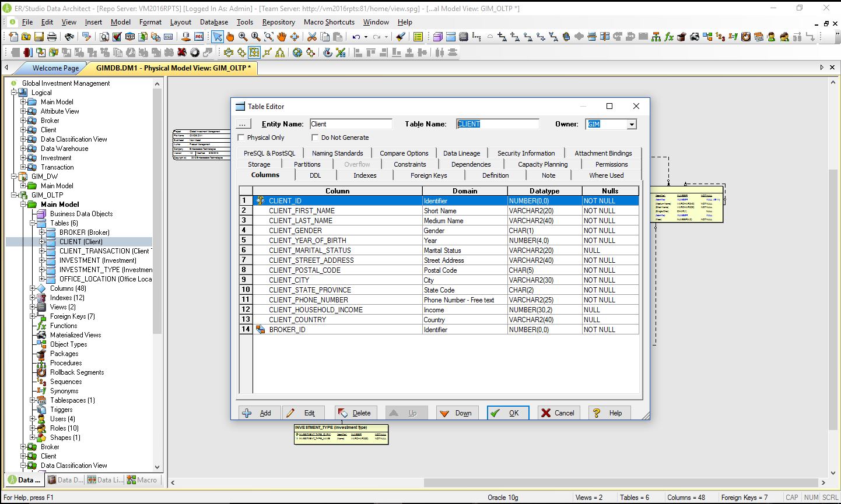Select the blue arrow selection tool

(x=218, y=37)
